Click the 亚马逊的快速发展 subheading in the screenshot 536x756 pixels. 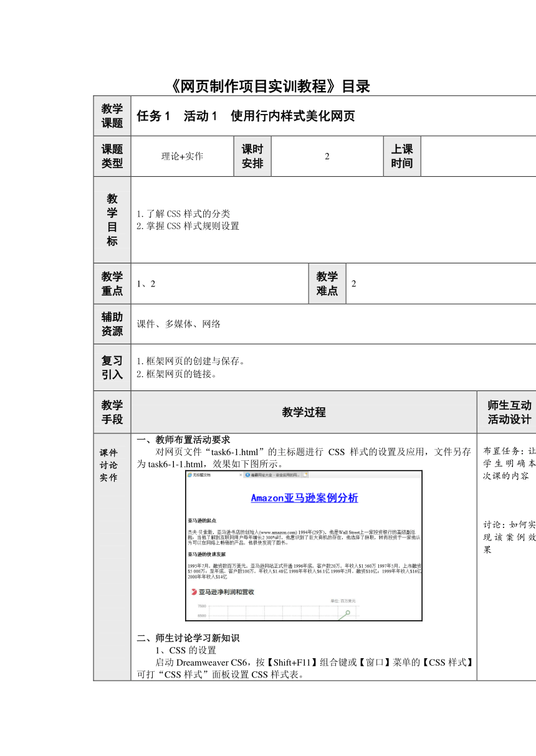(x=206, y=554)
